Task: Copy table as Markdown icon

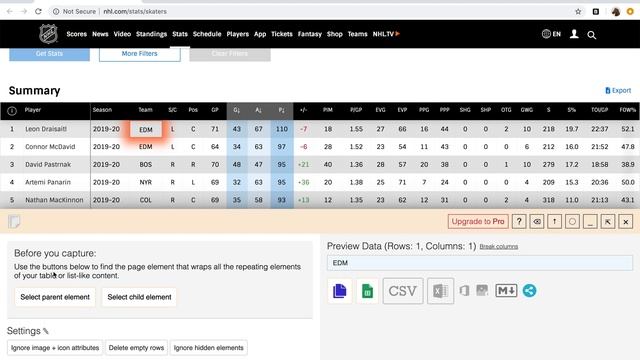Action: point(506,291)
